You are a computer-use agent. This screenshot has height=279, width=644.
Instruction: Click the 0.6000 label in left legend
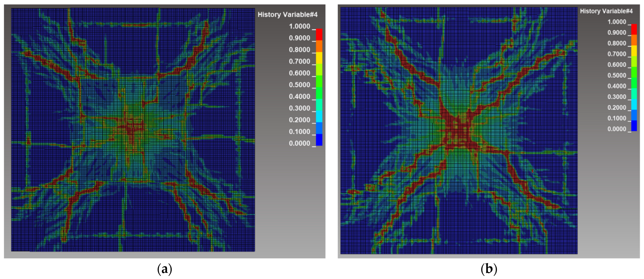click(x=299, y=73)
